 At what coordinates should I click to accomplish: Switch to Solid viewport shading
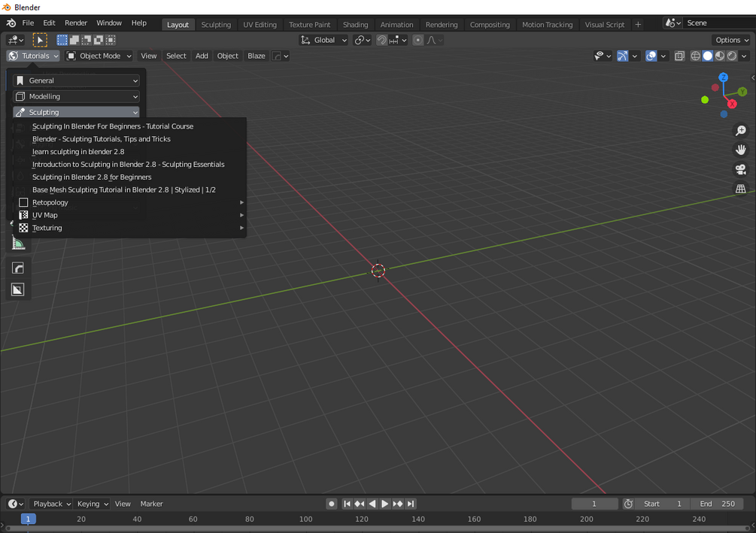tap(707, 56)
